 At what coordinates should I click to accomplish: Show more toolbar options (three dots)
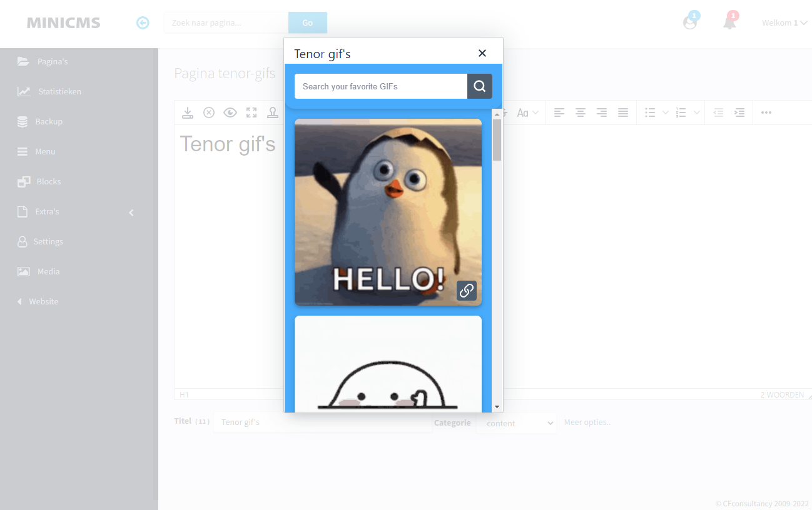pyautogui.click(x=766, y=112)
